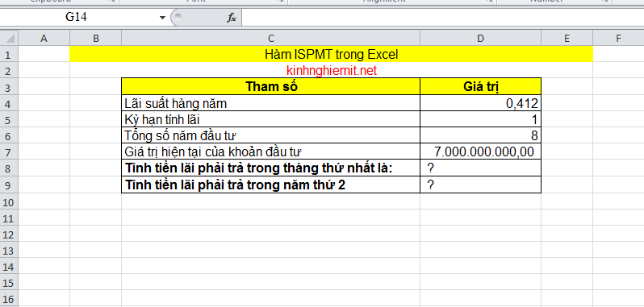
Task: Select row 7 header
Action: (x=9, y=152)
